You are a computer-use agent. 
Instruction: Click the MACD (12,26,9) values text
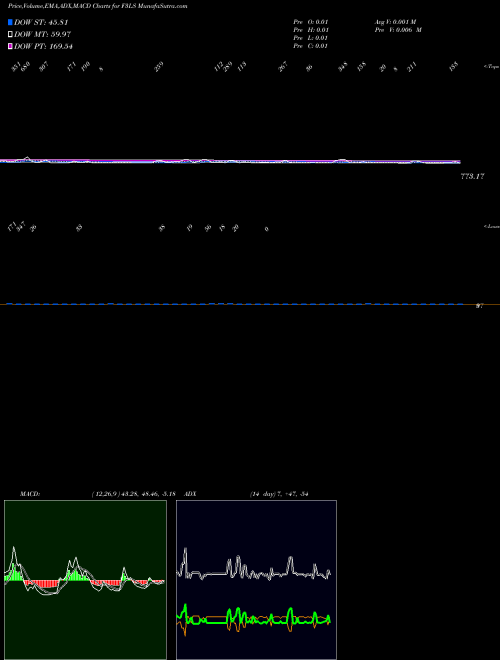tap(133, 494)
